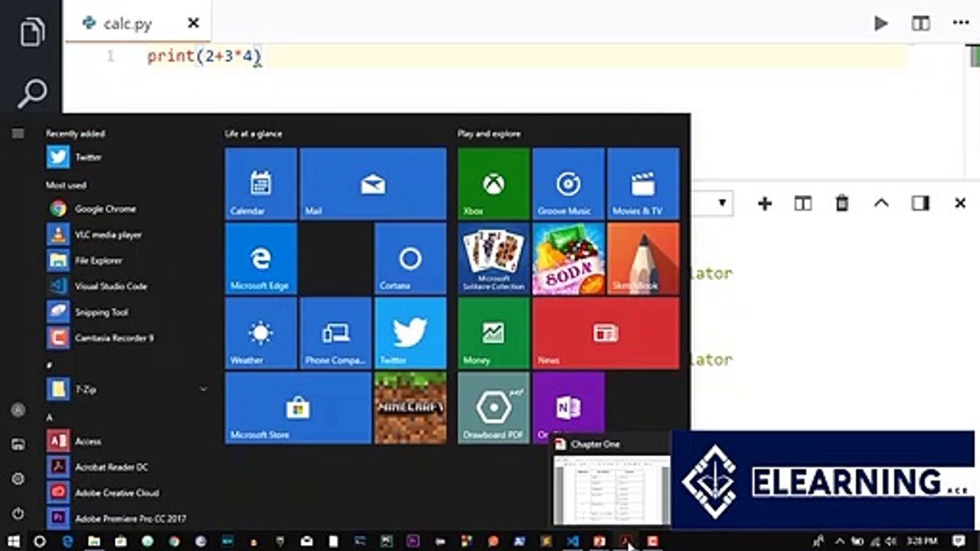Expand the 7-Zip folder chevron
Viewport: 980px width, 551px height.
point(203,390)
